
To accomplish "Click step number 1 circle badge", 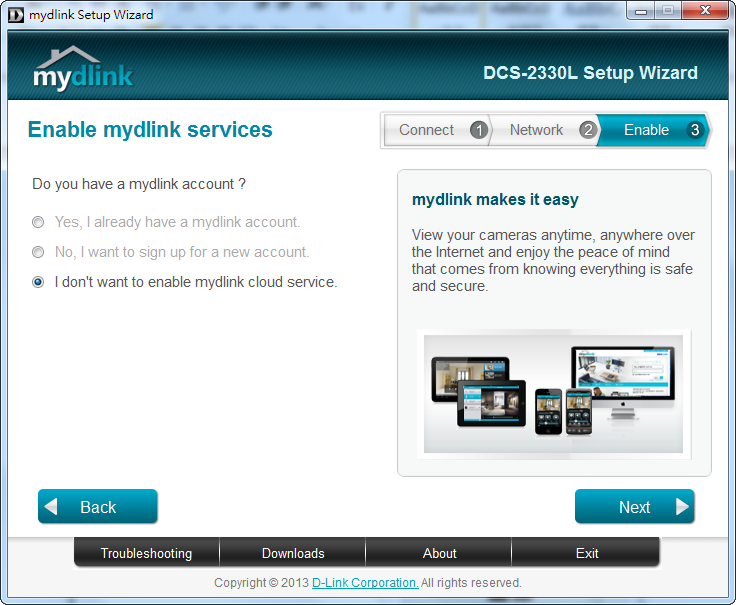I will pos(478,130).
